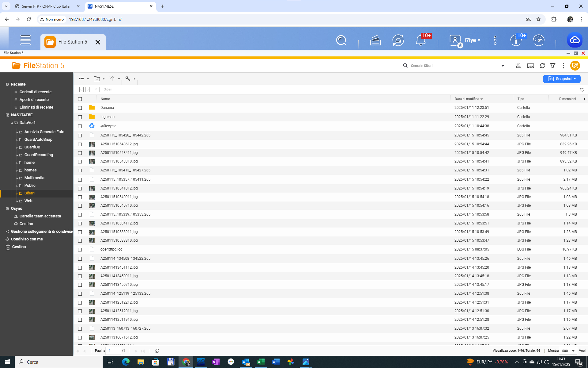The width and height of the screenshot is (588, 368).
Task: Open the filter funnel icon
Action: (x=552, y=66)
